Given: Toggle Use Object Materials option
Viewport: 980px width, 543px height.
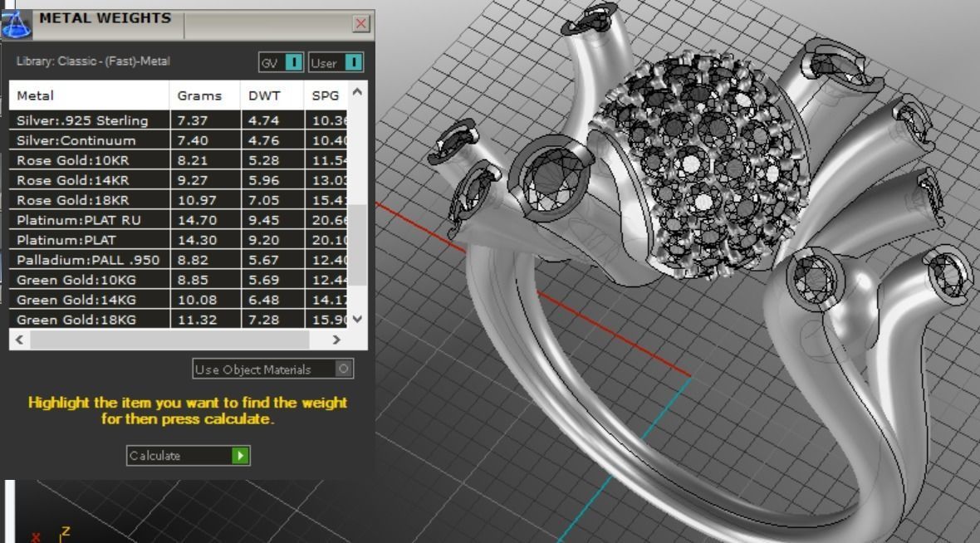Looking at the screenshot, I should (273, 369).
